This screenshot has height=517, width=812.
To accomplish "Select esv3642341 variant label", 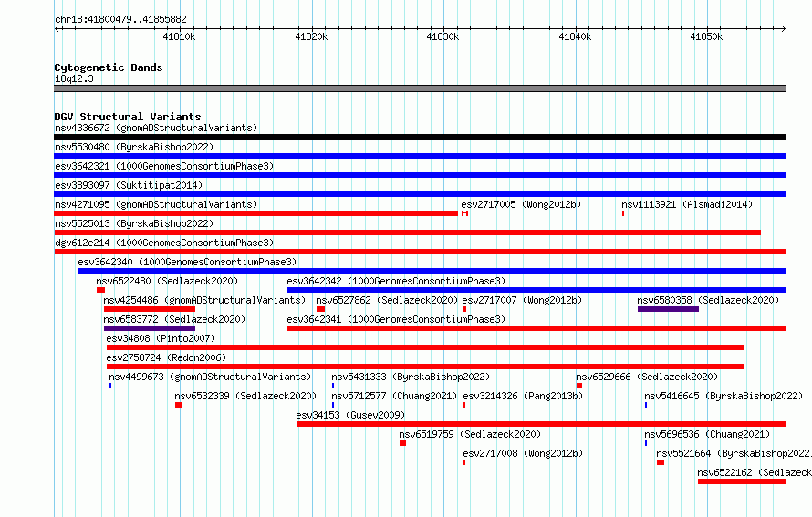I will coord(396,319).
